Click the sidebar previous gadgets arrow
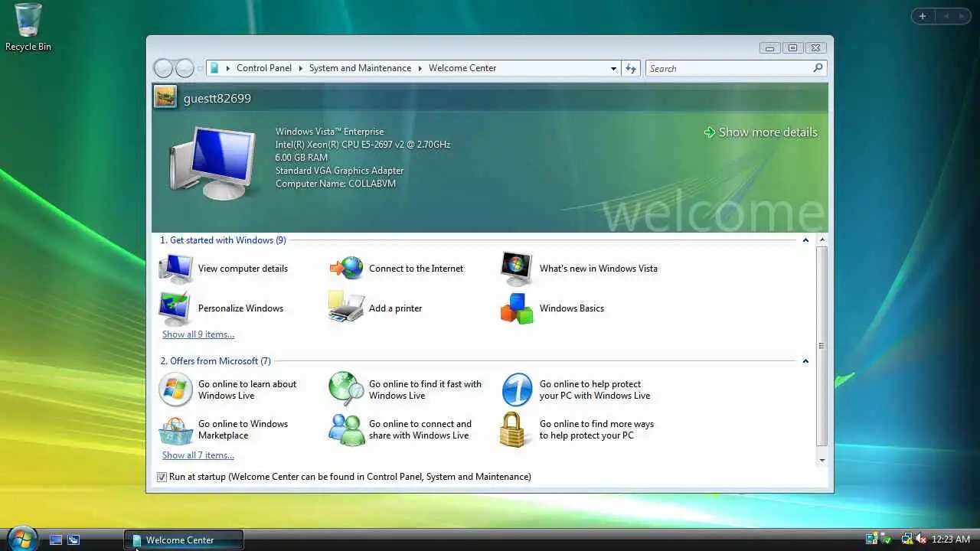 946,16
